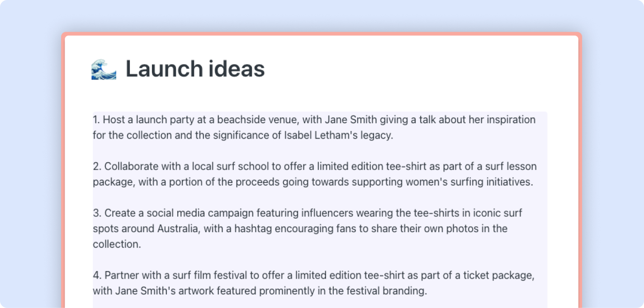This screenshot has width=644, height=308.
Task: Click the number "2." list marker
Action: (x=97, y=167)
